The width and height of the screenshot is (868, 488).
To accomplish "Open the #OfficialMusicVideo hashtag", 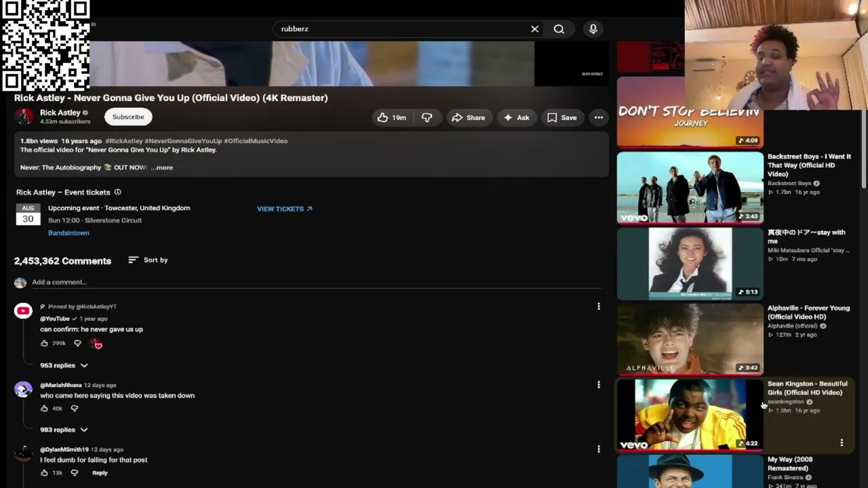I will pos(256,141).
